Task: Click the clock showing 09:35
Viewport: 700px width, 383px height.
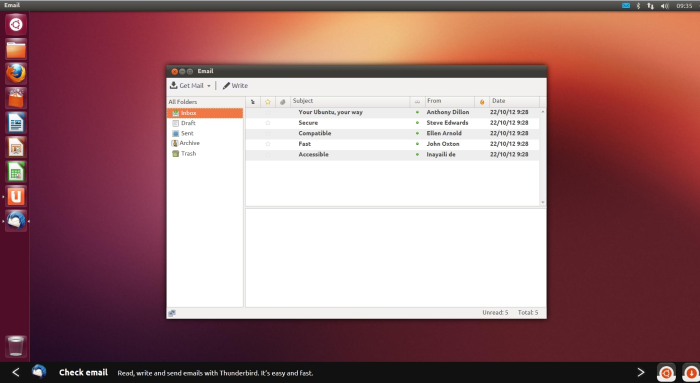Action: 684,5
